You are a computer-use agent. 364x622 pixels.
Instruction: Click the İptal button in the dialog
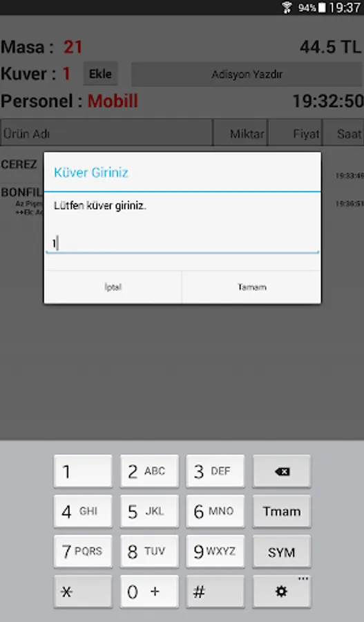point(113,288)
